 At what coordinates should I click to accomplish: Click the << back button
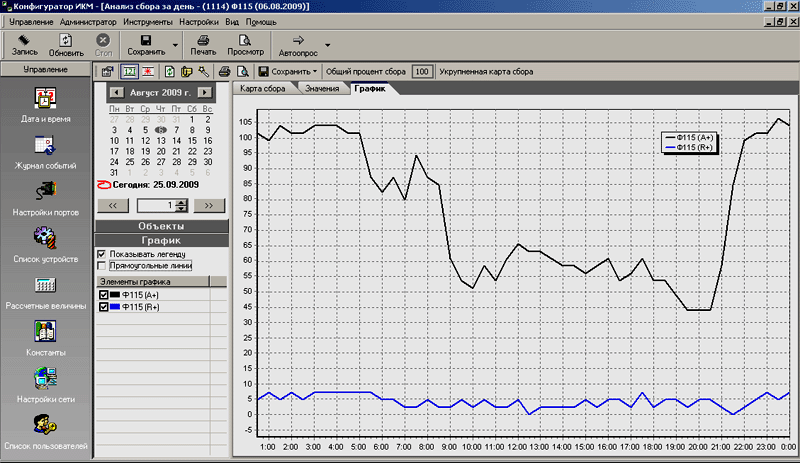pyautogui.click(x=112, y=205)
